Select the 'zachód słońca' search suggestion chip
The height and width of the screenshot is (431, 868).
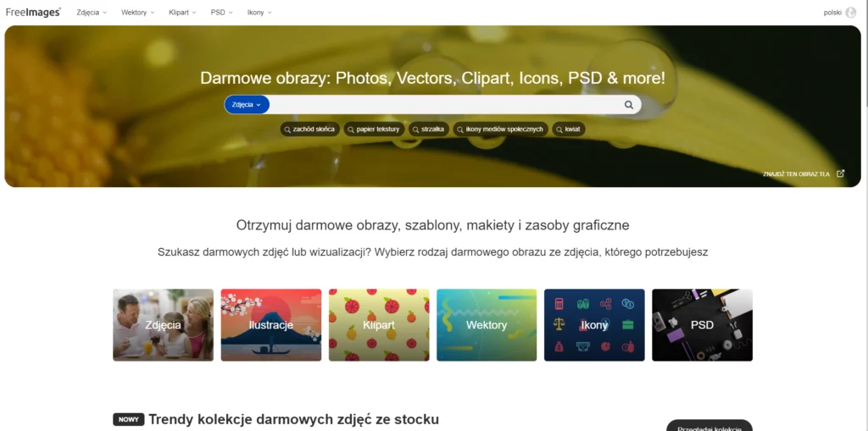(x=309, y=129)
